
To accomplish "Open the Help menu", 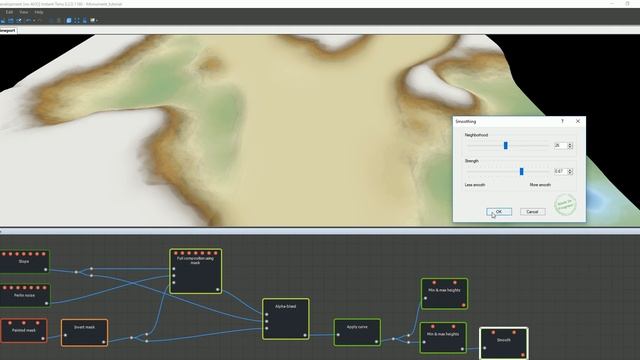I will [39, 12].
